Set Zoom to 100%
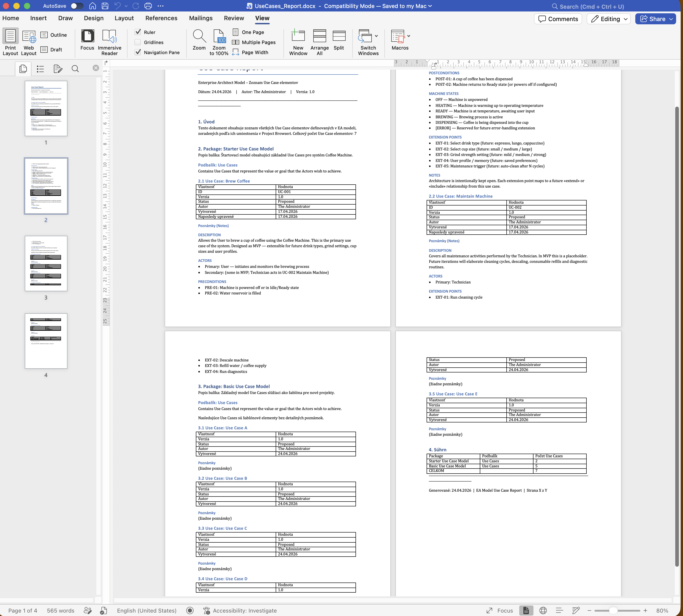 219,42
